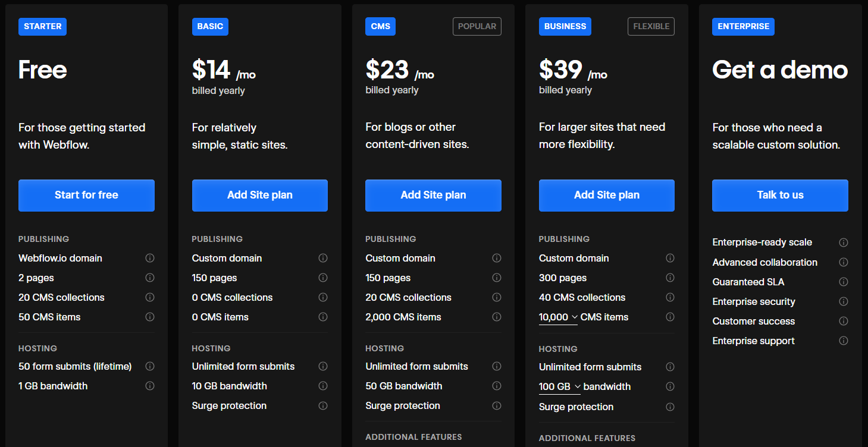
Task: Show info for 10,000 CMS items row
Action: click(x=670, y=317)
